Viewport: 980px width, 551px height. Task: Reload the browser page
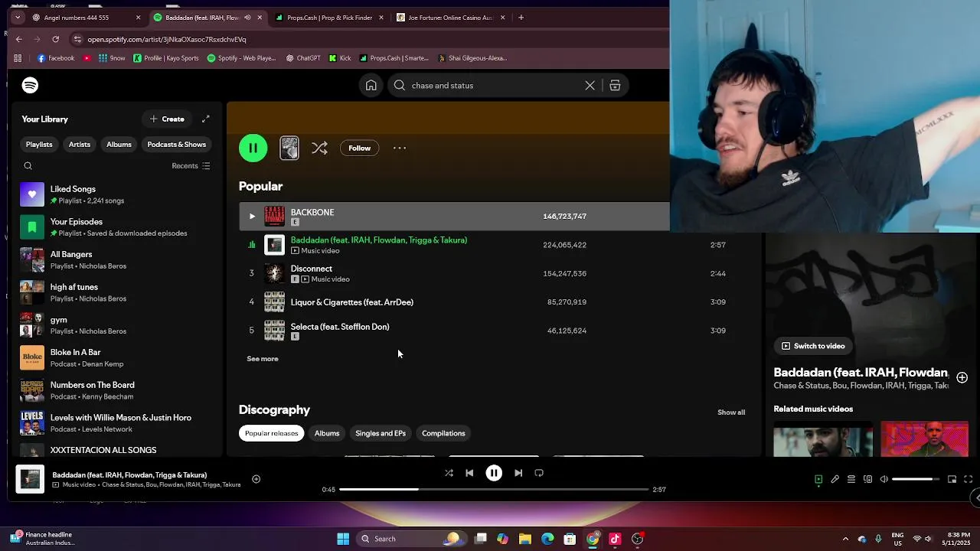[x=56, y=39]
